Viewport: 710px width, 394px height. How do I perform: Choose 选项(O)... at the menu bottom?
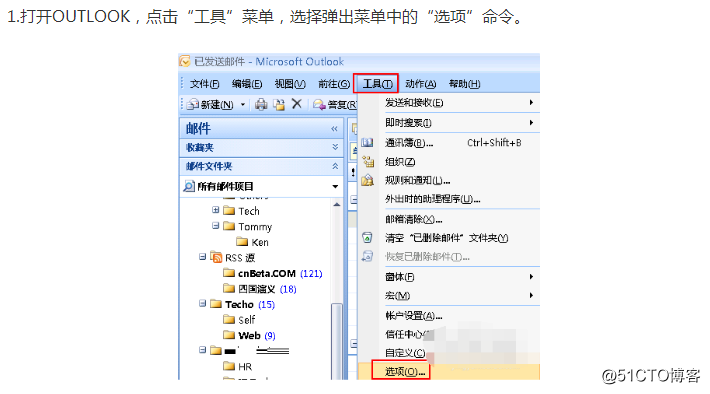pyautogui.click(x=405, y=372)
